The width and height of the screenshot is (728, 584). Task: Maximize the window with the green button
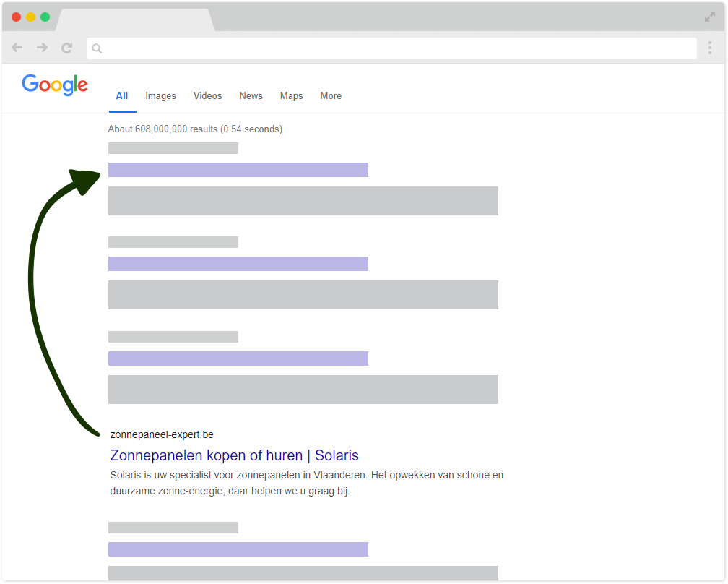(x=45, y=17)
